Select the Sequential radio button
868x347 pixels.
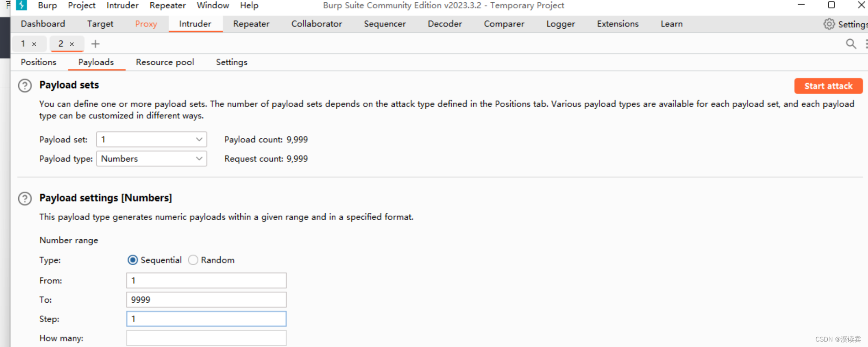[x=132, y=260]
